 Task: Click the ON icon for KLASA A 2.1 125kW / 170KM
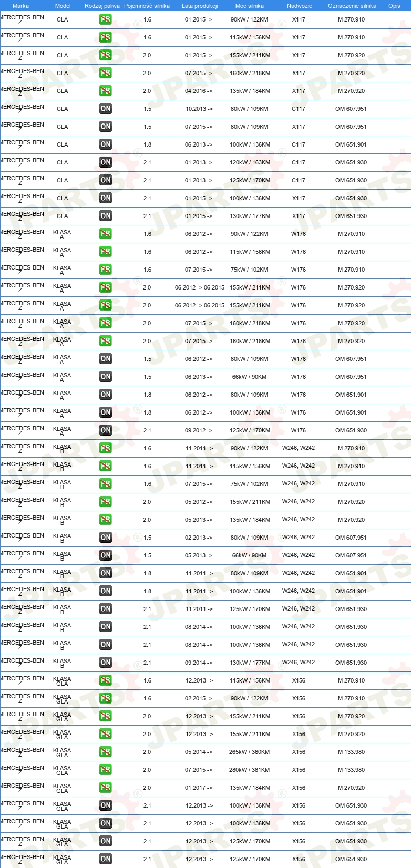pyautogui.click(x=106, y=430)
